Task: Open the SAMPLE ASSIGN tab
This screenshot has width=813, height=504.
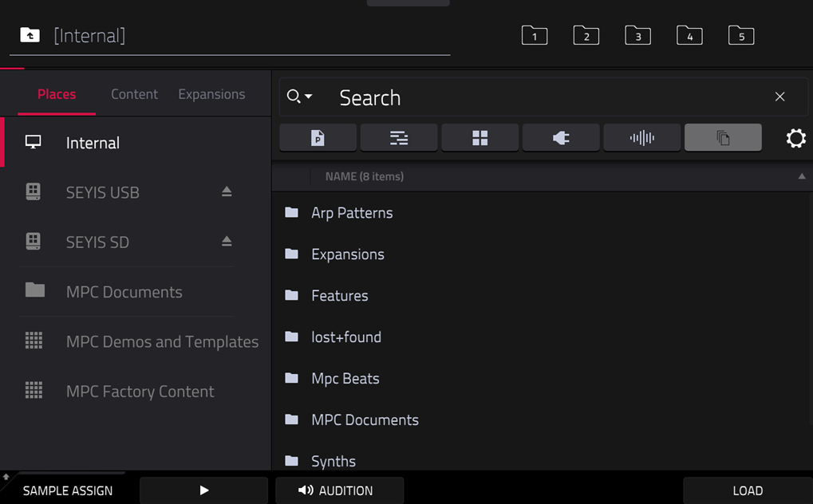Action: pyautogui.click(x=67, y=490)
